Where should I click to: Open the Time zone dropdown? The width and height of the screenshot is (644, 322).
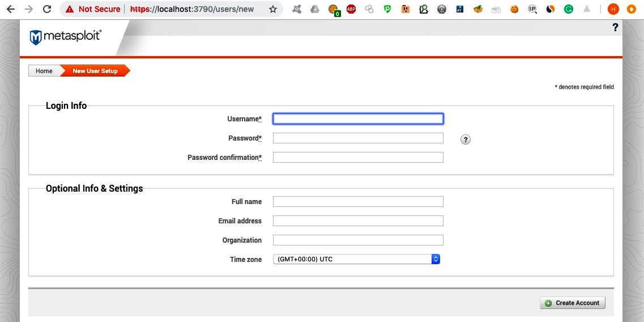[356, 259]
